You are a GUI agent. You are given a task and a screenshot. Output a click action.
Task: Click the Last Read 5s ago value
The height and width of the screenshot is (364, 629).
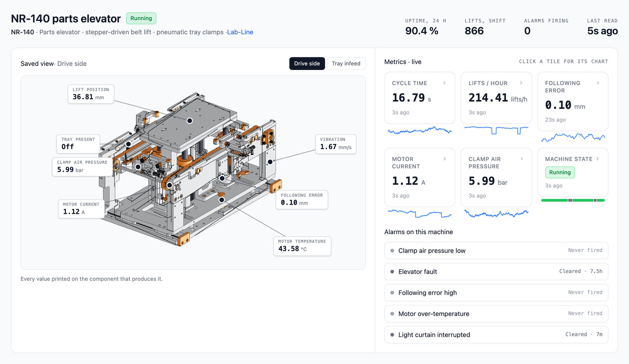[602, 31]
